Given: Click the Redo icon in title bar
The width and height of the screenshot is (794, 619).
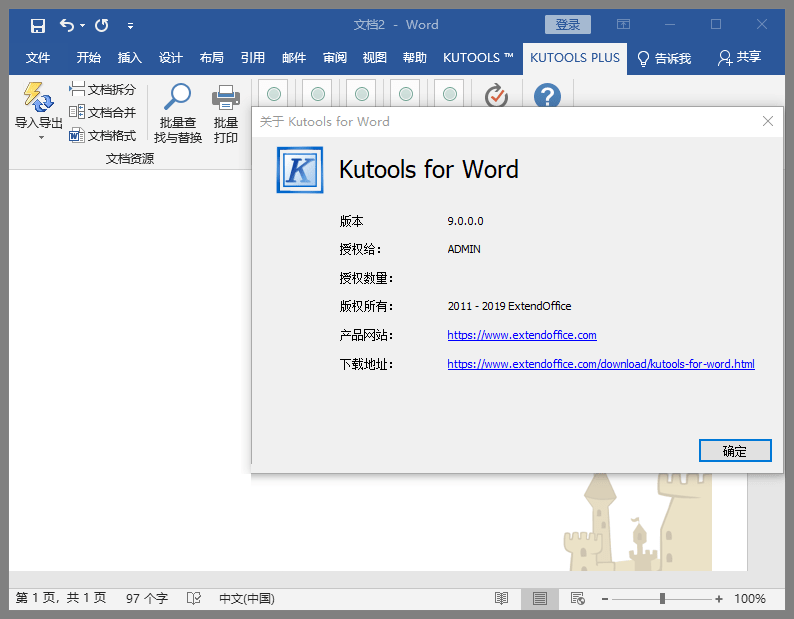Looking at the screenshot, I should 101,25.
